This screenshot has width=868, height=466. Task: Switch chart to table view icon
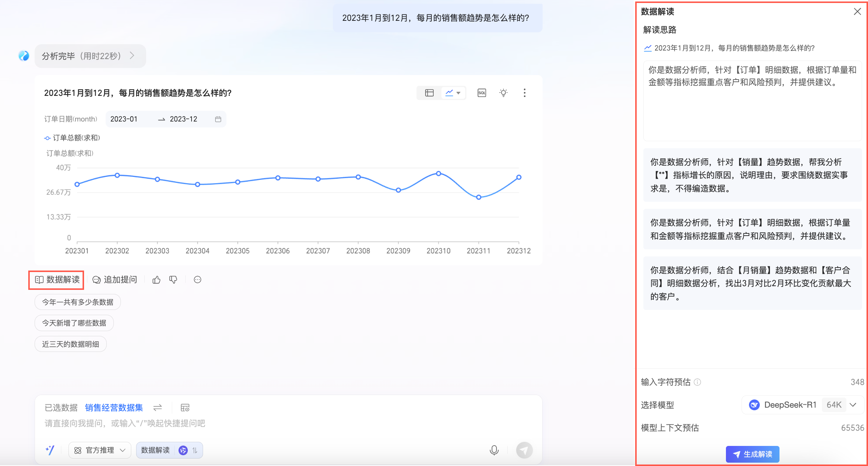429,93
